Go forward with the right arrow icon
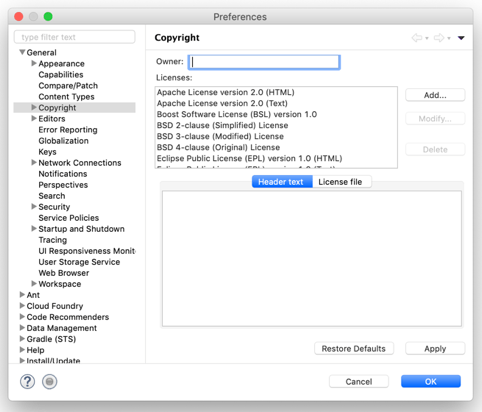The width and height of the screenshot is (482, 412). pos(439,38)
